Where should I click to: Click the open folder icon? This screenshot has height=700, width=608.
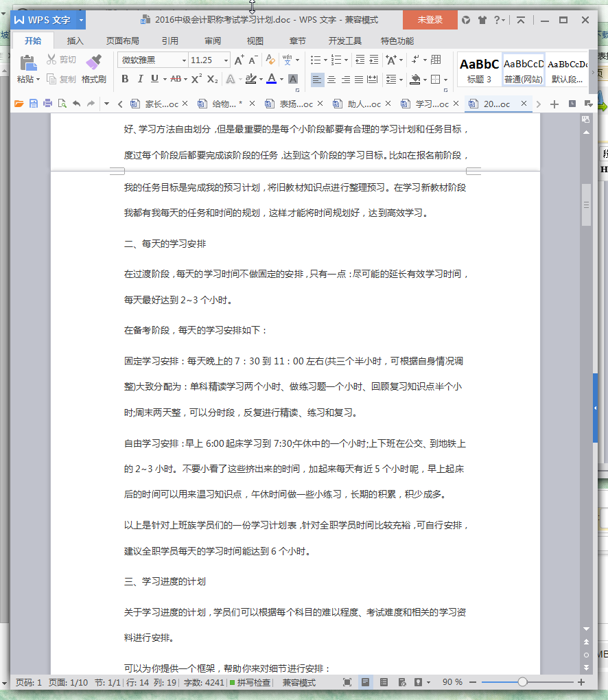tap(19, 104)
